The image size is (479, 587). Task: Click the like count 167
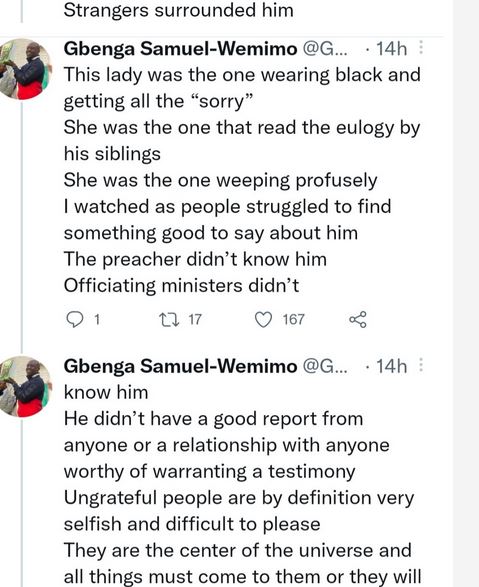pyautogui.click(x=293, y=320)
